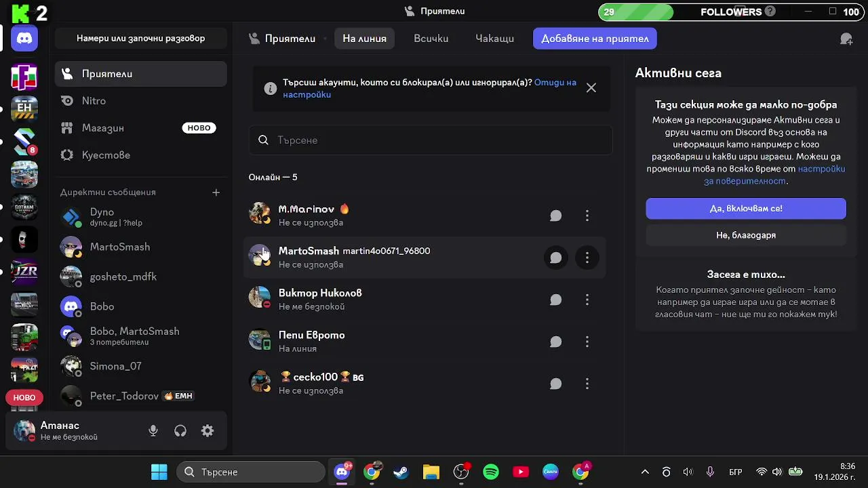Image resolution: width=868 pixels, height=488 pixels.
Task: Click Да, включвам се! button
Action: (x=746, y=209)
